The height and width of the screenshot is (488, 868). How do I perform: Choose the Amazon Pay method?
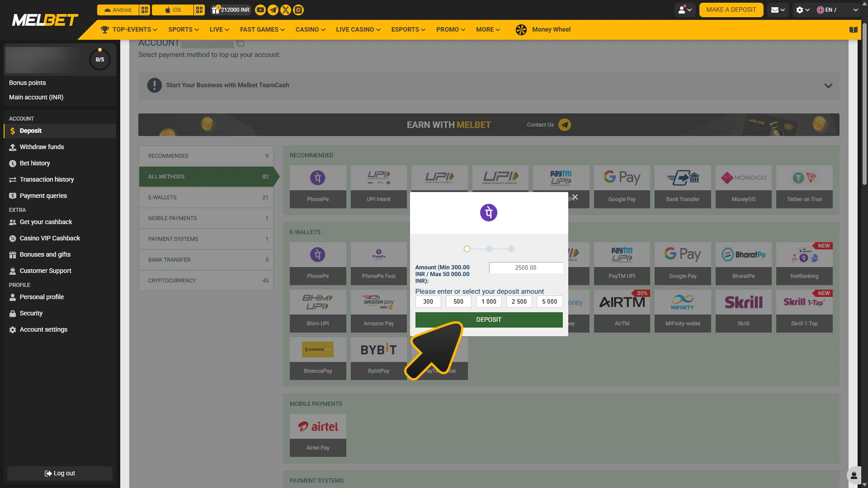pyautogui.click(x=379, y=311)
